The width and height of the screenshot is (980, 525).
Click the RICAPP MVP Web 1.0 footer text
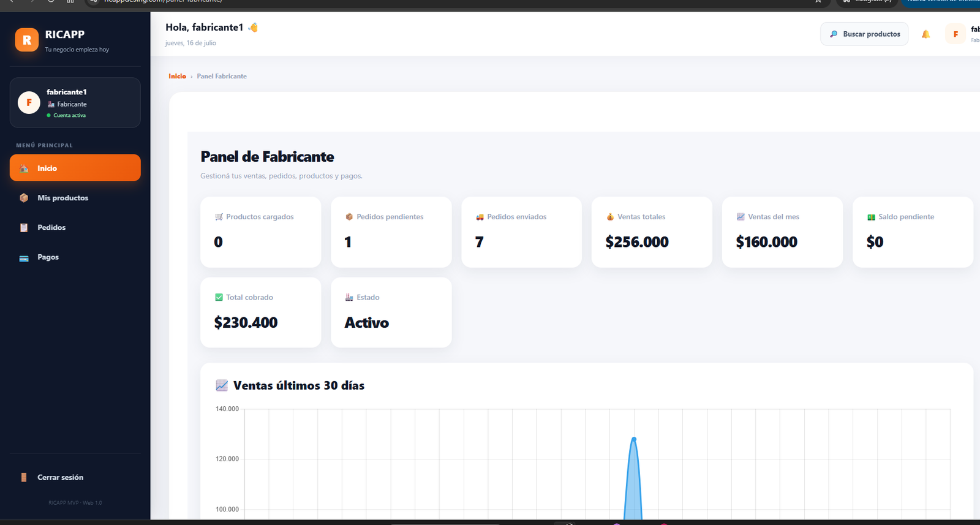coord(75,503)
